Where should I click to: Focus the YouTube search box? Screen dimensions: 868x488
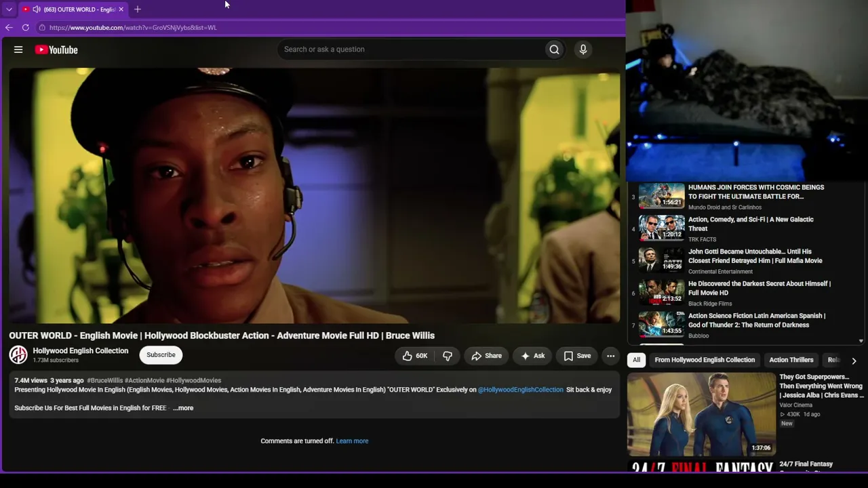411,49
